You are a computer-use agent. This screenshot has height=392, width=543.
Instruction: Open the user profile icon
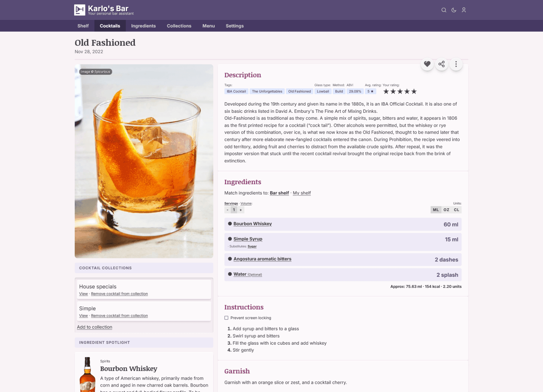[464, 10]
